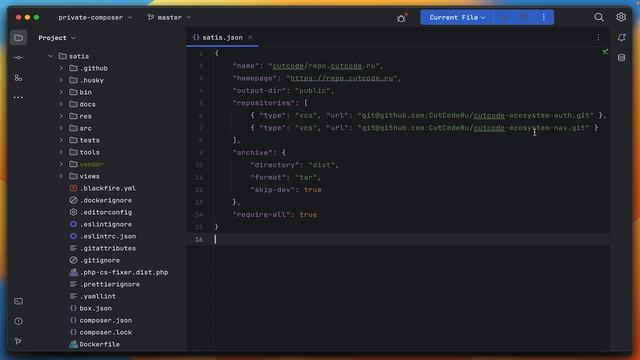Switch to the satis.json editor tab
This screenshot has height=360, width=640.
(222, 37)
